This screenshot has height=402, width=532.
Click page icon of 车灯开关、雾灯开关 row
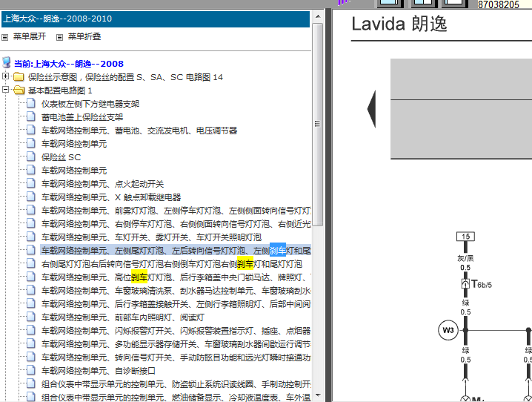[x=31, y=237]
